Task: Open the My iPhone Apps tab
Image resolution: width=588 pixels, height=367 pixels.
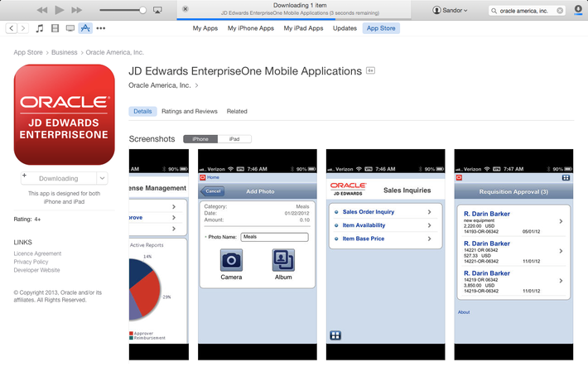Action: pos(250,28)
